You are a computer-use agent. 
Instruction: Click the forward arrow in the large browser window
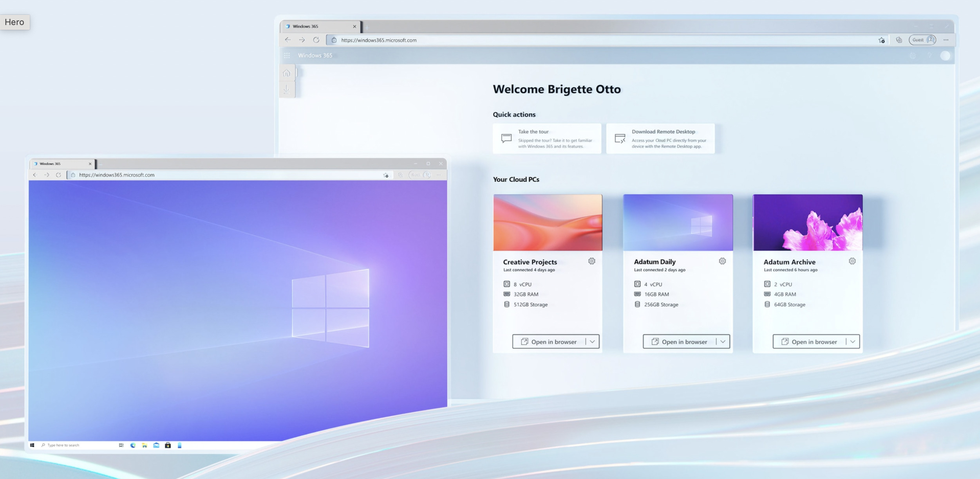click(x=302, y=40)
